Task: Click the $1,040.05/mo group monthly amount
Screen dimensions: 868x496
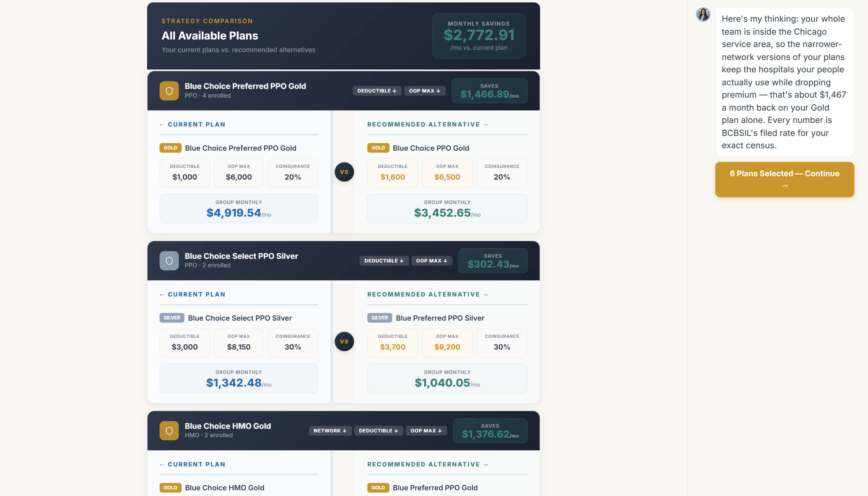Action: click(x=447, y=383)
